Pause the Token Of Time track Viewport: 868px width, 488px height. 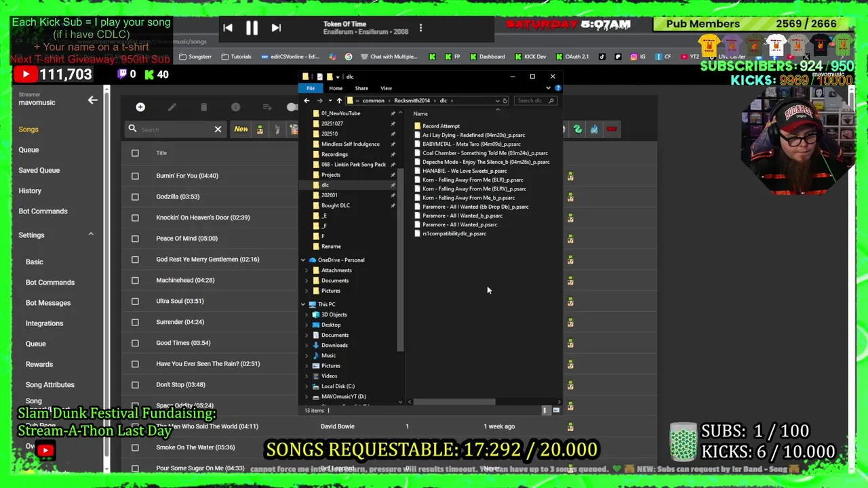(252, 28)
